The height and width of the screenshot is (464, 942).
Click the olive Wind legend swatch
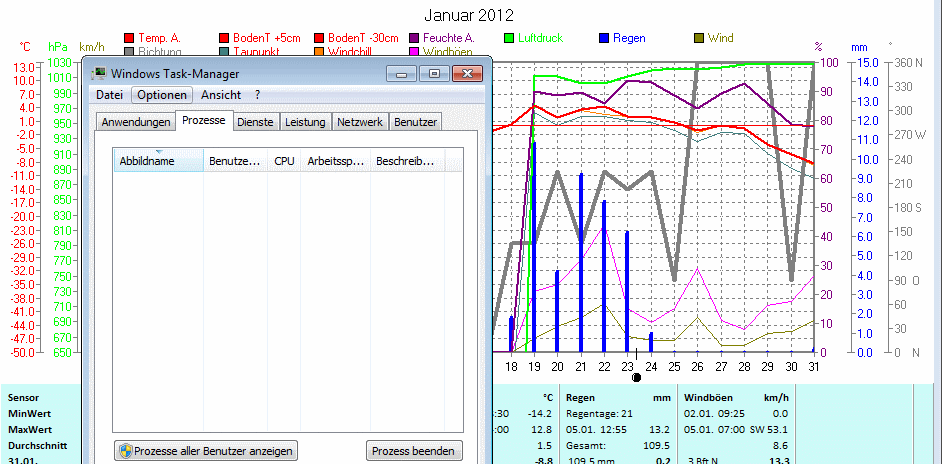tap(699, 38)
